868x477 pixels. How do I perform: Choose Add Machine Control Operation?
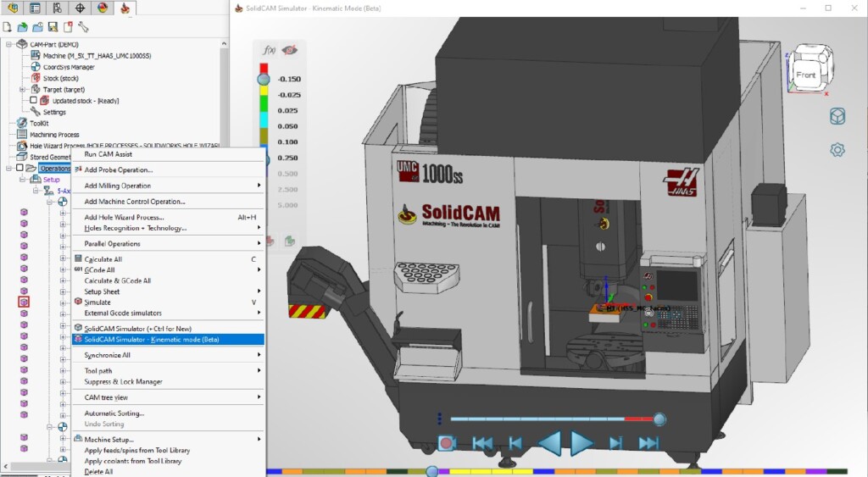169,202
